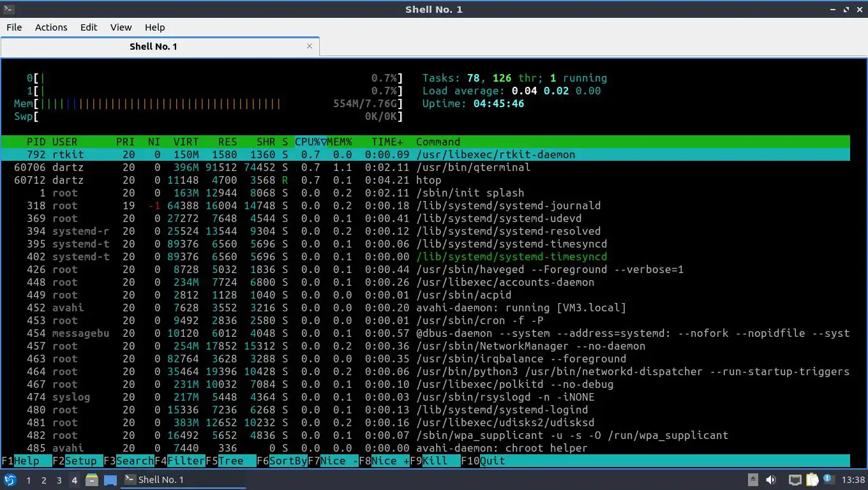Viewport: 868px width, 490px height.
Task: Click the Mem usage meter bar
Action: (x=209, y=103)
